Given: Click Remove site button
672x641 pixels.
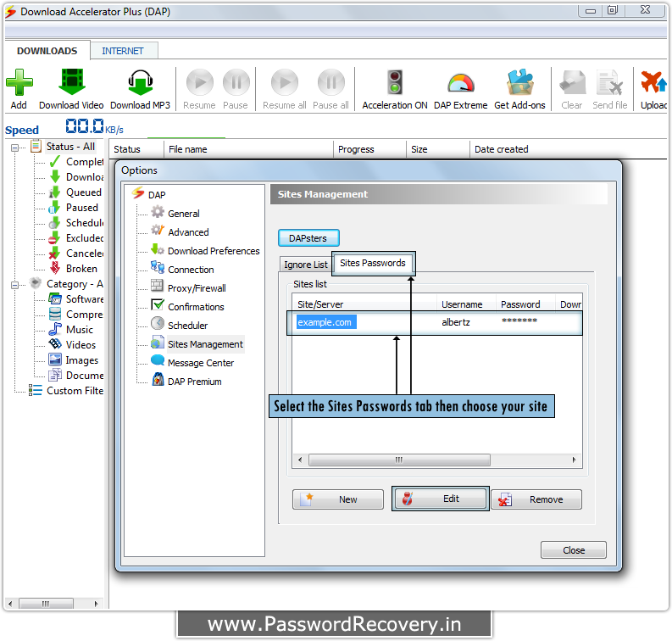Looking at the screenshot, I should point(536,499).
